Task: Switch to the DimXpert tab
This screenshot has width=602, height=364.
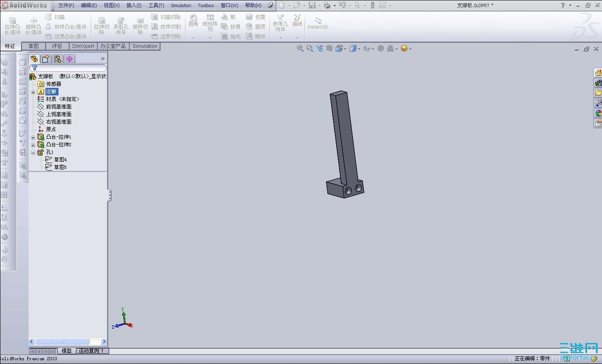Action: (83, 46)
